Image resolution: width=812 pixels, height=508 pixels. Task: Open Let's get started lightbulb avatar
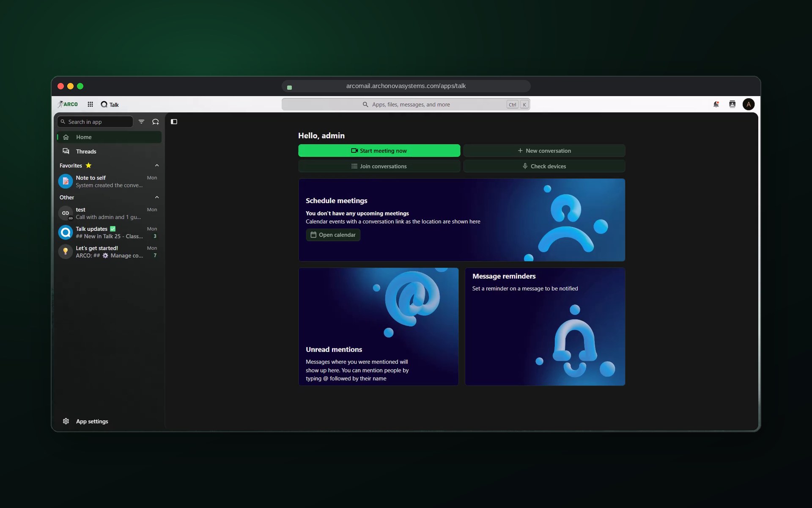[66, 251]
